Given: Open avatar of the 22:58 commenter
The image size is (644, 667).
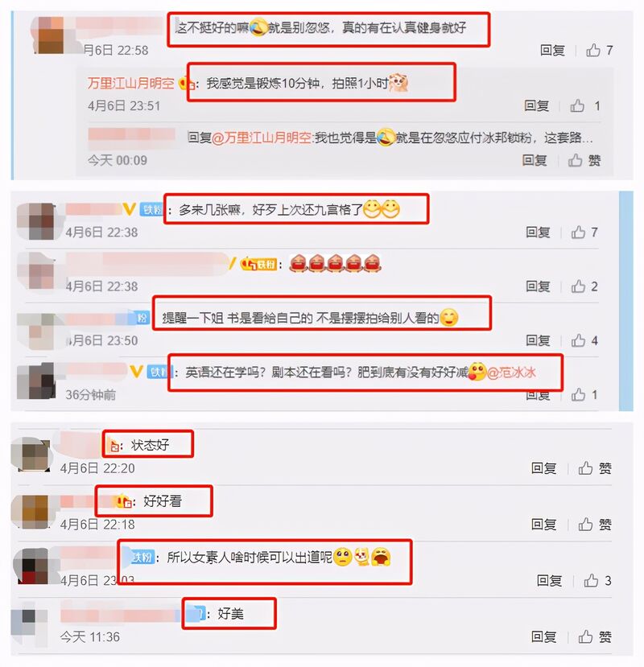Looking at the screenshot, I should tap(48, 35).
